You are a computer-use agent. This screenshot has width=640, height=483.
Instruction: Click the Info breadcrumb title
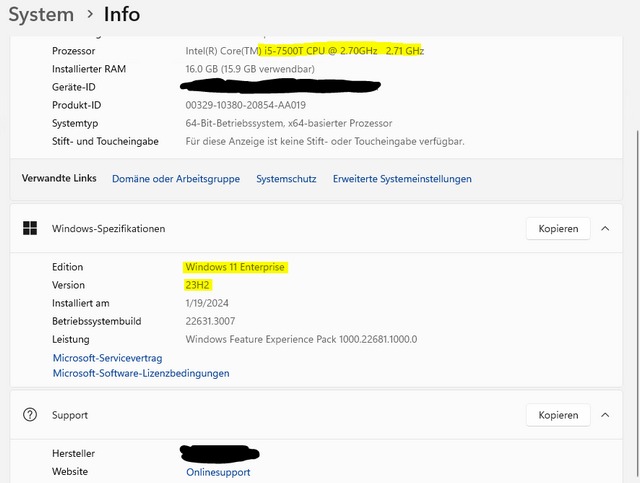point(122,15)
